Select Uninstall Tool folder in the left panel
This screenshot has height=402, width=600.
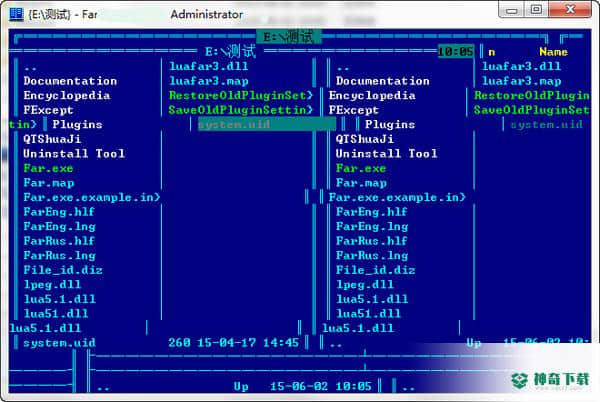click(74, 154)
